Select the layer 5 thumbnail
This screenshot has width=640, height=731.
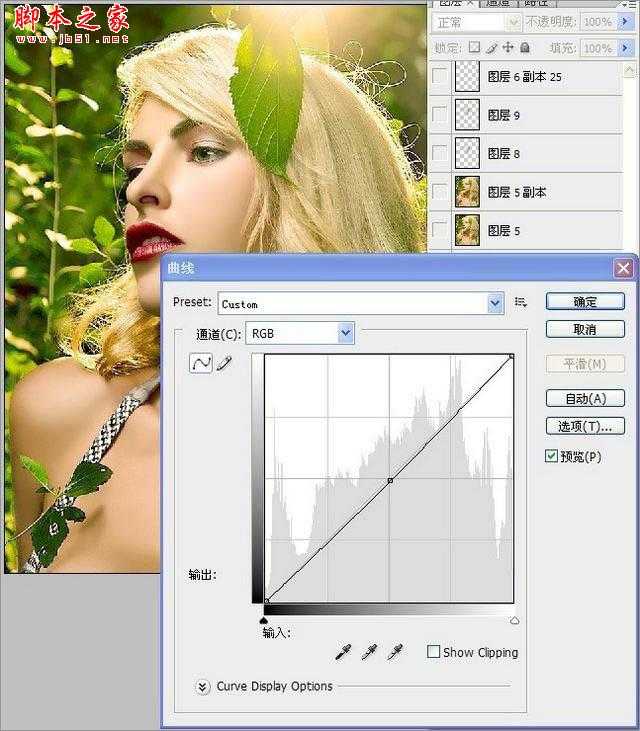coord(467,229)
